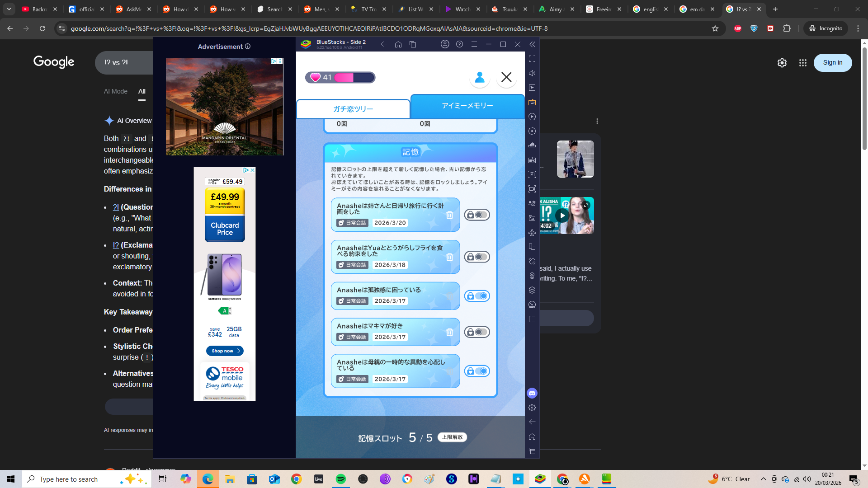Select the アイミーメモリー tab
Viewport: 868px width, 488px height.
[x=467, y=106]
